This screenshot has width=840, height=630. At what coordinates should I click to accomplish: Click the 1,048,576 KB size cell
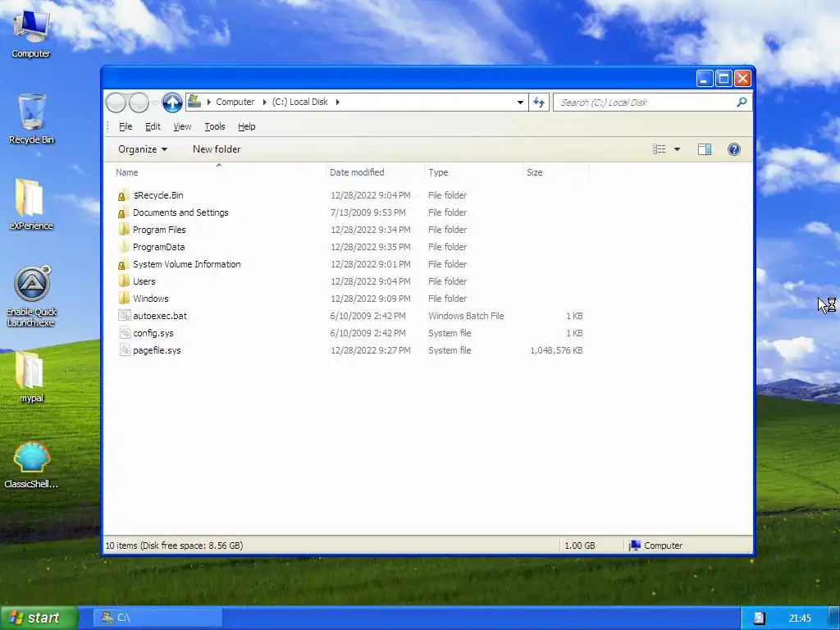[556, 349]
